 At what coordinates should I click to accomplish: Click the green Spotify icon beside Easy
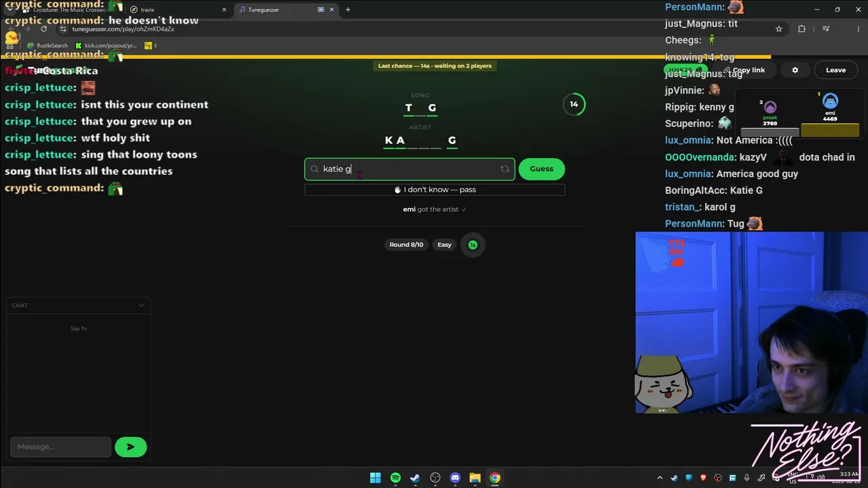(x=473, y=245)
